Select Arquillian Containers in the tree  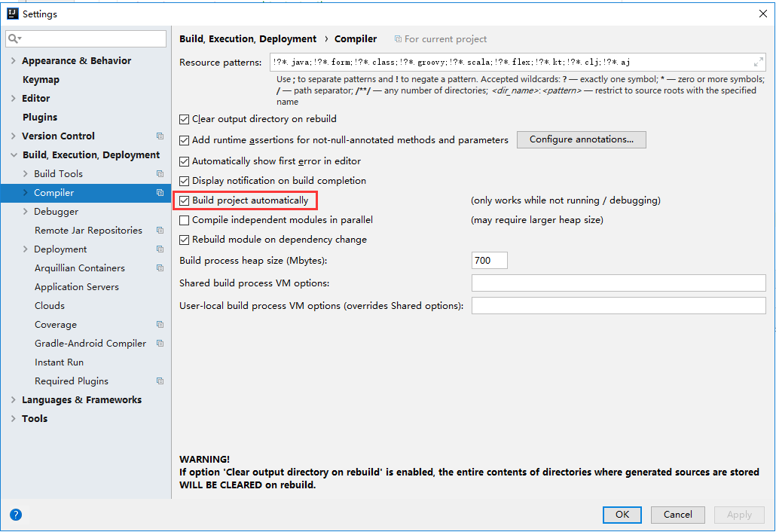80,268
